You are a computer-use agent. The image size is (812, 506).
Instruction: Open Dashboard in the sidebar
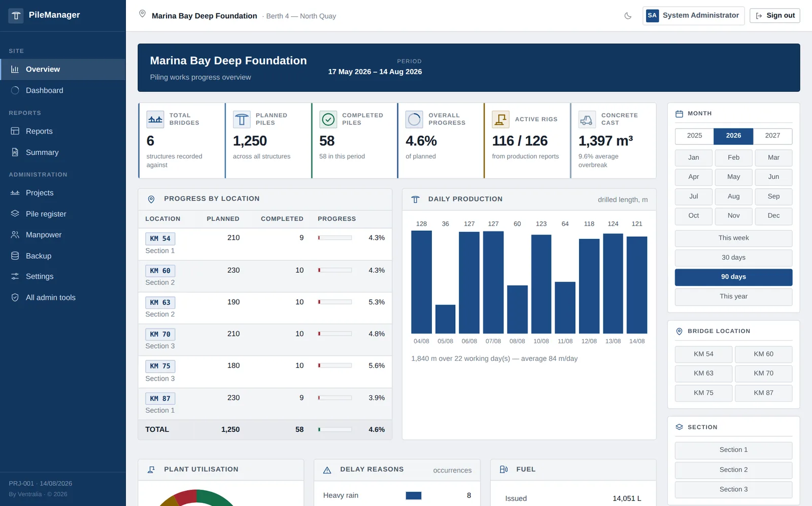tap(63, 90)
